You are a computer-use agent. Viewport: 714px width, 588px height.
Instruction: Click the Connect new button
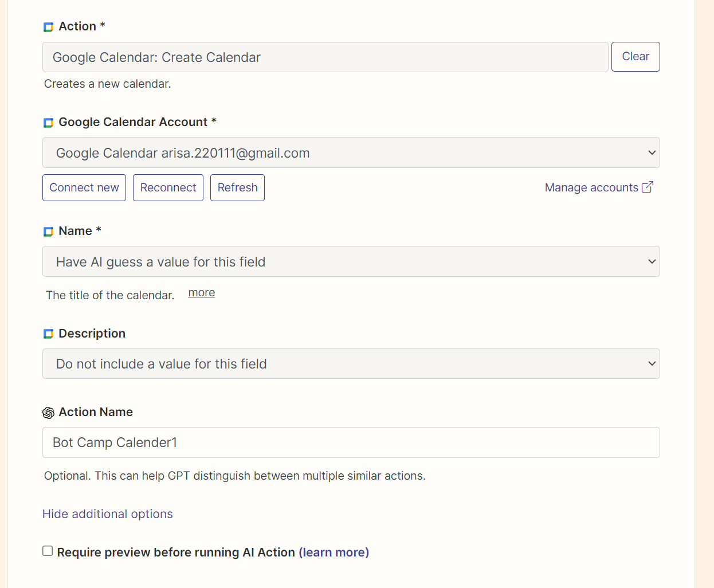(84, 187)
